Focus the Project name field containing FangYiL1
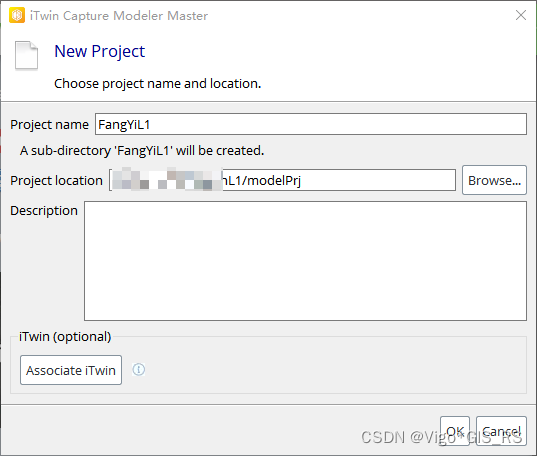 pyautogui.click(x=311, y=124)
